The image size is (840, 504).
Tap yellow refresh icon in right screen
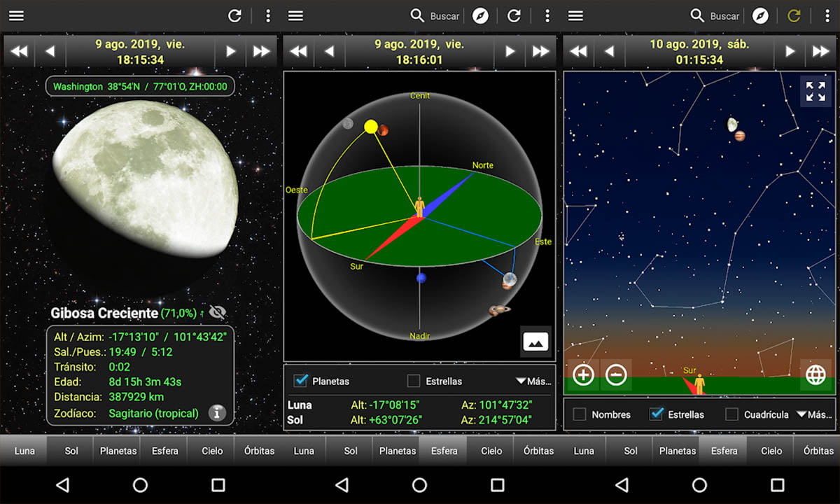[794, 15]
